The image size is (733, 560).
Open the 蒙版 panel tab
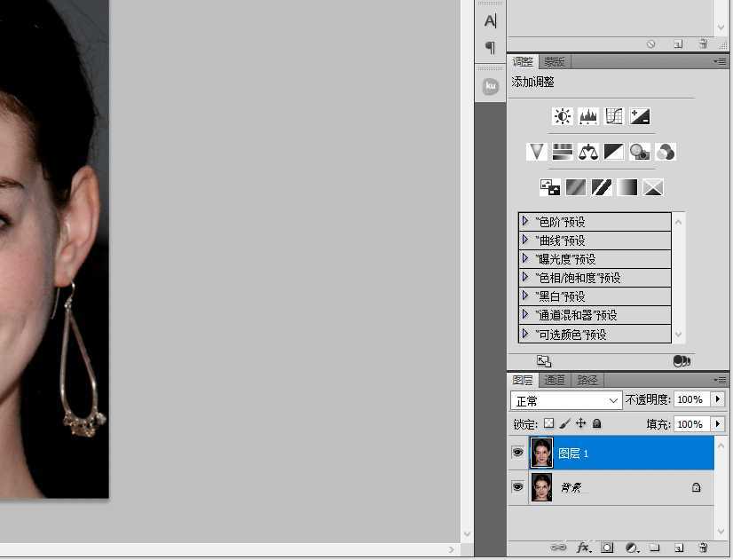coord(554,61)
